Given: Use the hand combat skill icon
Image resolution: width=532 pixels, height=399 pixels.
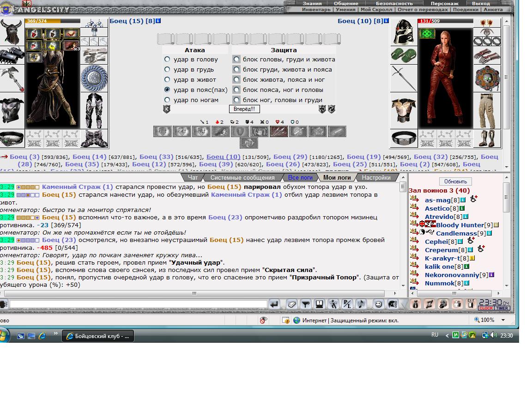Looking at the screenshot, I should tap(259, 131).
